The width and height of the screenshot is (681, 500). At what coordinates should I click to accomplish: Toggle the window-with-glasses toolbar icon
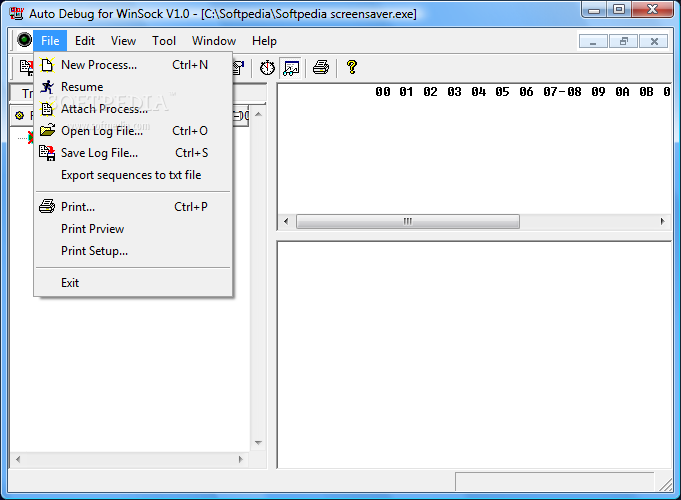[x=291, y=68]
